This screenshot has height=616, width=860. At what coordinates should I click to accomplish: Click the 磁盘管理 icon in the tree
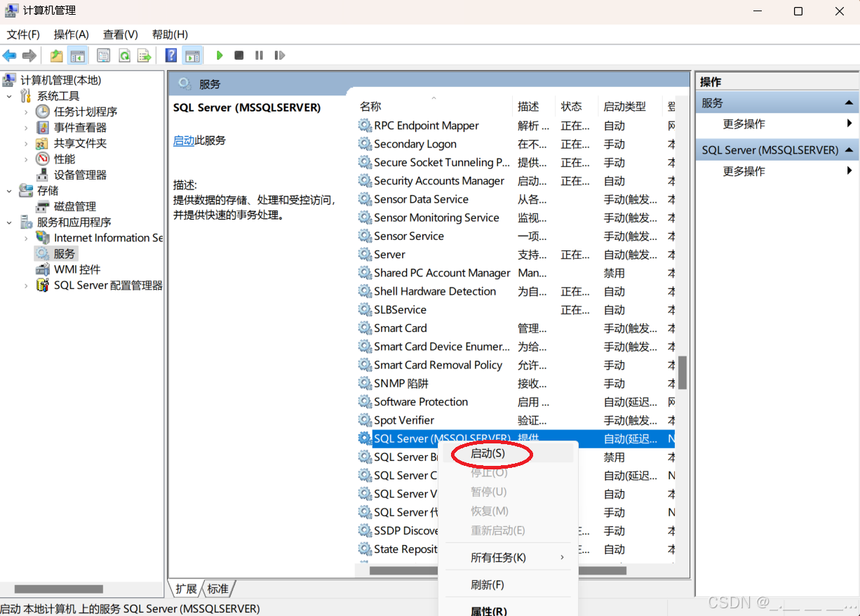tap(43, 206)
